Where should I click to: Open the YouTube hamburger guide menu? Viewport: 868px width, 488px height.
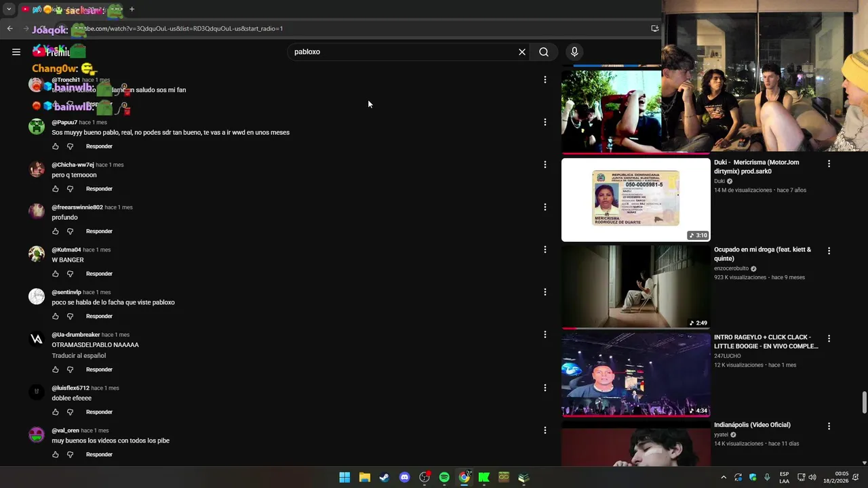pyautogui.click(x=16, y=52)
